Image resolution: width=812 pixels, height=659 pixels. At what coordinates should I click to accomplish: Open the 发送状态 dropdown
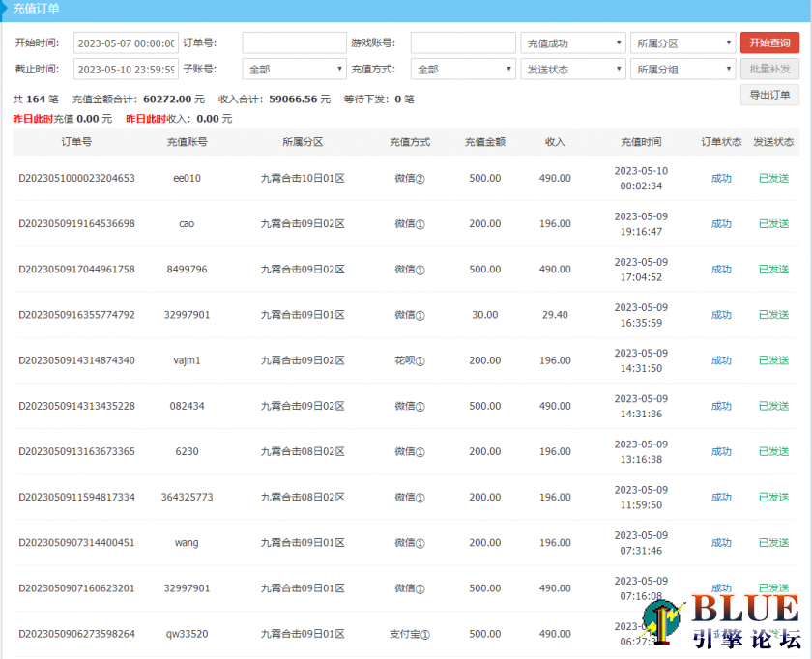click(573, 70)
